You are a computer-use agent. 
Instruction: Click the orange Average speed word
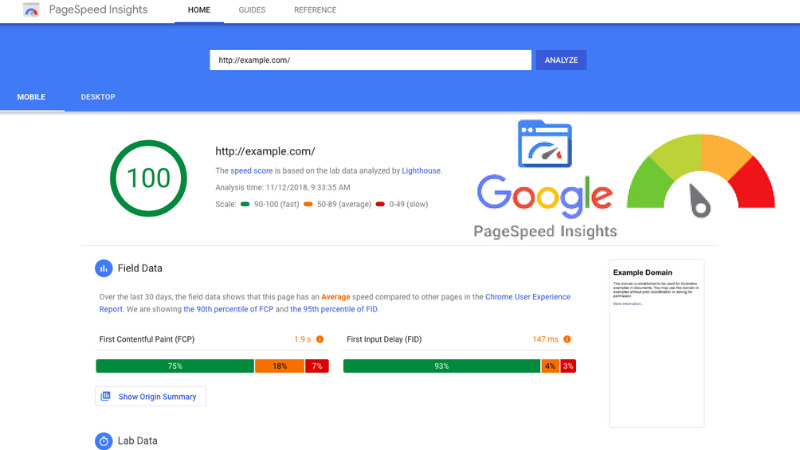[x=336, y=297]
